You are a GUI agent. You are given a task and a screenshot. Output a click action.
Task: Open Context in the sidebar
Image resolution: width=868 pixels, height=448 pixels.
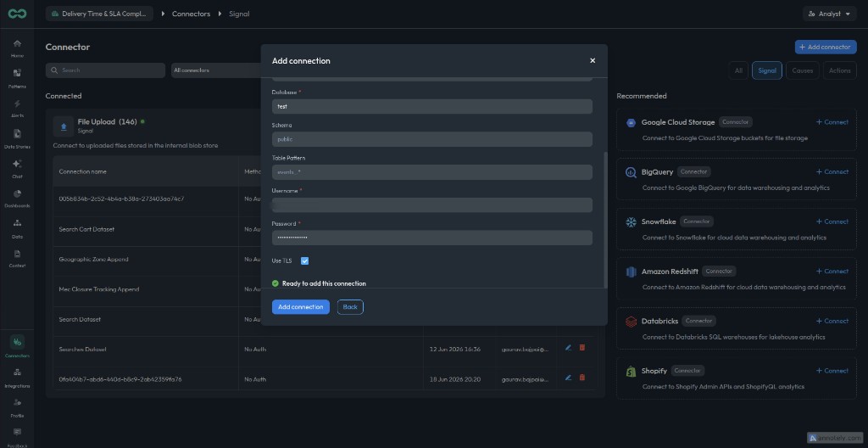17,259
